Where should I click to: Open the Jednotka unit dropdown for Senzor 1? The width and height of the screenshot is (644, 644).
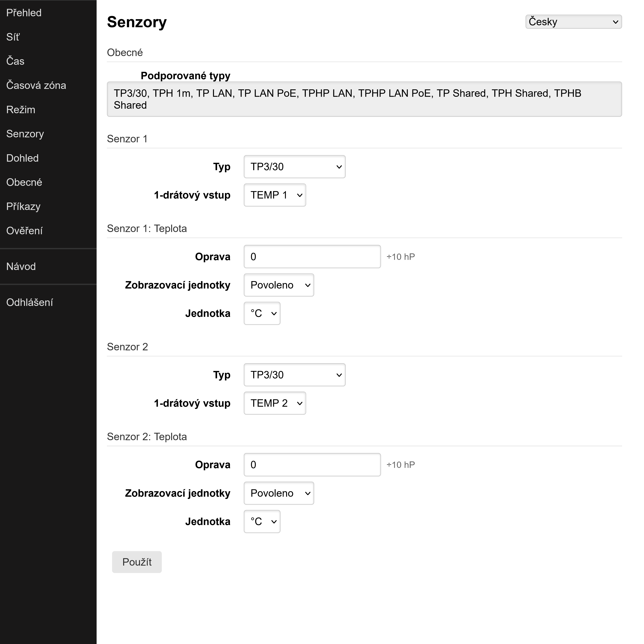(x=262, y=313)
